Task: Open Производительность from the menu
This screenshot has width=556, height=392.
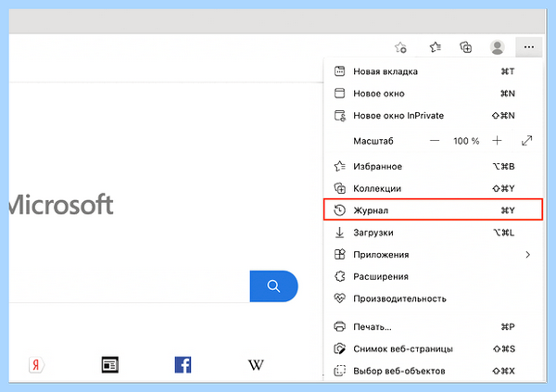Action: (x=434, y=298)
